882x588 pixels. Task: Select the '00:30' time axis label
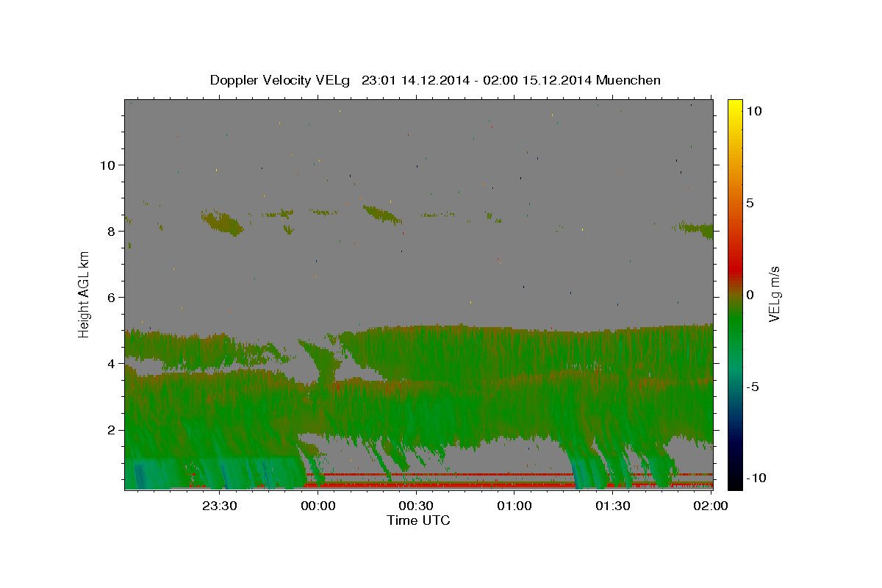click(x=416, y=506)
